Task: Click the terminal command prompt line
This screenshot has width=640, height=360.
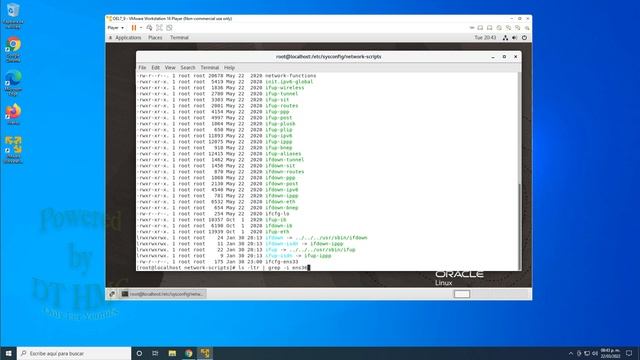Action: coord(223,268)
